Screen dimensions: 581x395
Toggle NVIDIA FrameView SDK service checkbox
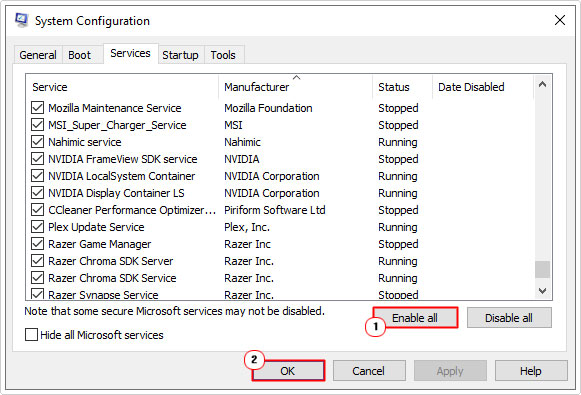[x=37, y=159]
